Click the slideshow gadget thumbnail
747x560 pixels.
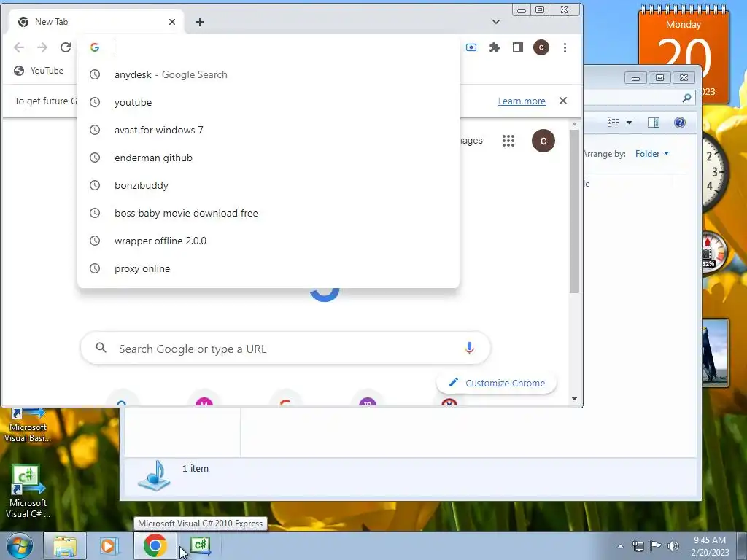715,353
